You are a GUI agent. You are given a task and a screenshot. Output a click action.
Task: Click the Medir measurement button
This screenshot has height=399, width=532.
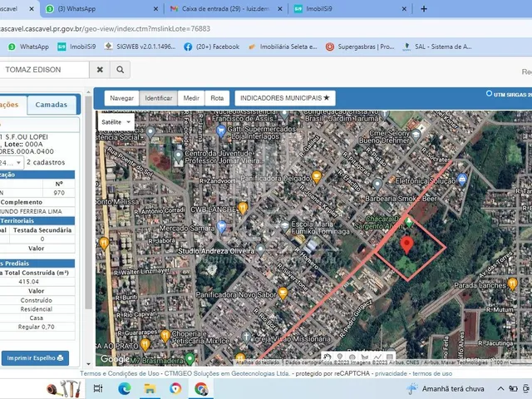coord(191,98)
